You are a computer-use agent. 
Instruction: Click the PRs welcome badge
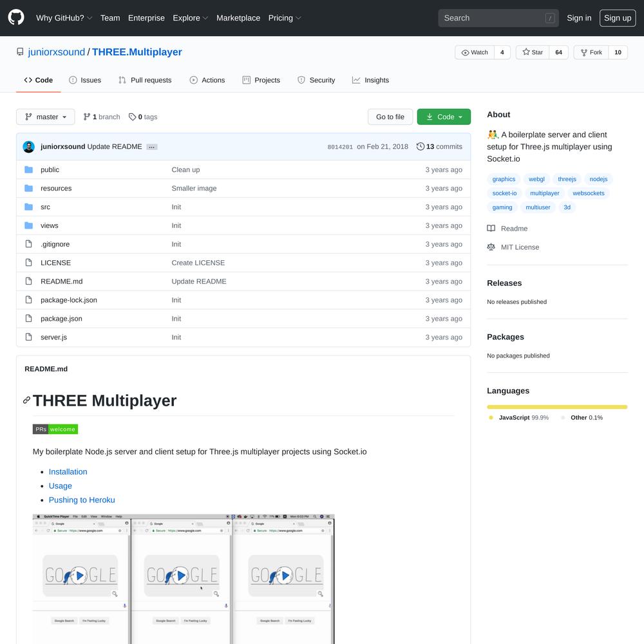click(x=55, y=429)
